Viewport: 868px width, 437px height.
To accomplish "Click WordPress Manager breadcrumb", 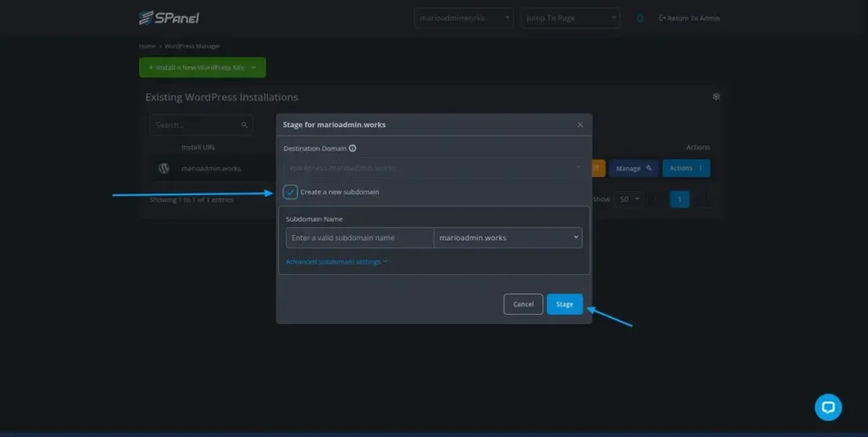I will (x=192, y=46).
